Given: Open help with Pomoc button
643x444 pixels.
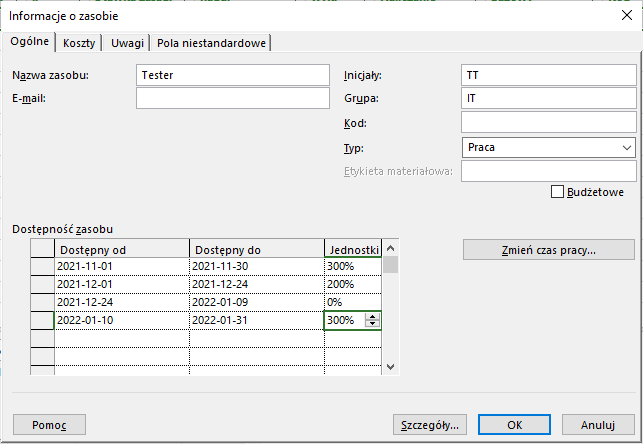Looking at the screenshot, I should [x=49, y=423].
